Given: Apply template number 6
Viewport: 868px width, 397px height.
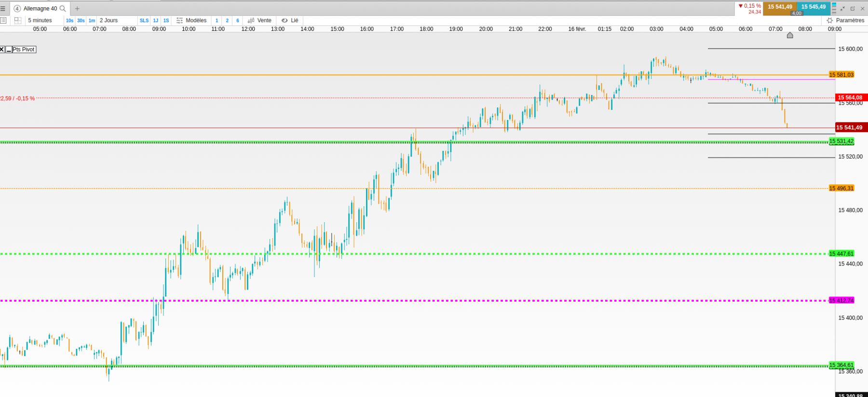Looking at the screenshot, I should pos(238,20).
